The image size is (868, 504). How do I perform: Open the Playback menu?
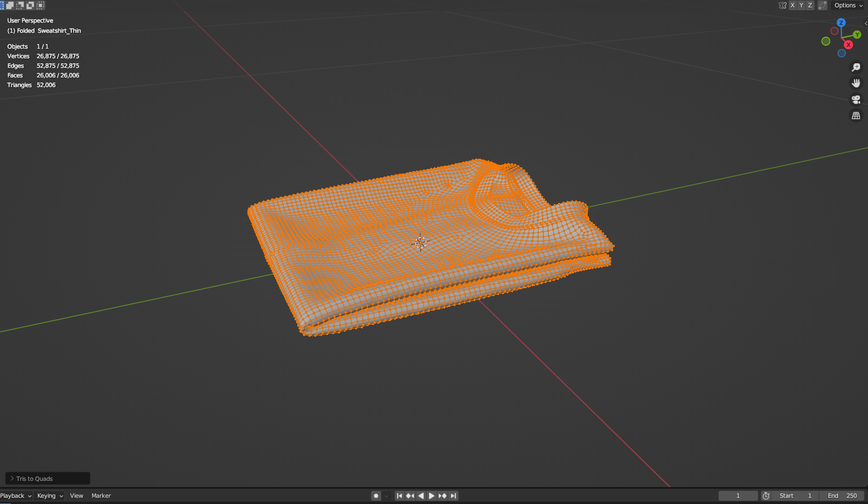[x=16, y=496]
